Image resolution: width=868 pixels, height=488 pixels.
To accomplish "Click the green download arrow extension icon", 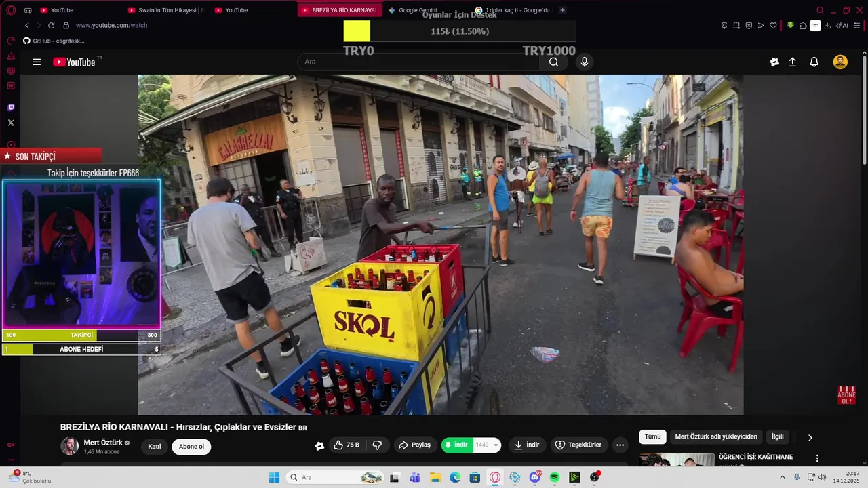I will tap(791, 25).
